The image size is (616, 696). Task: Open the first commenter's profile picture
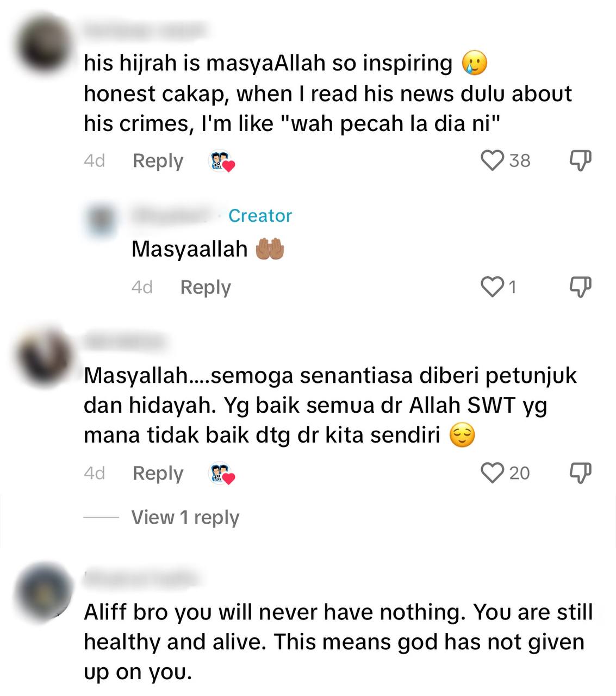(45, 42)
